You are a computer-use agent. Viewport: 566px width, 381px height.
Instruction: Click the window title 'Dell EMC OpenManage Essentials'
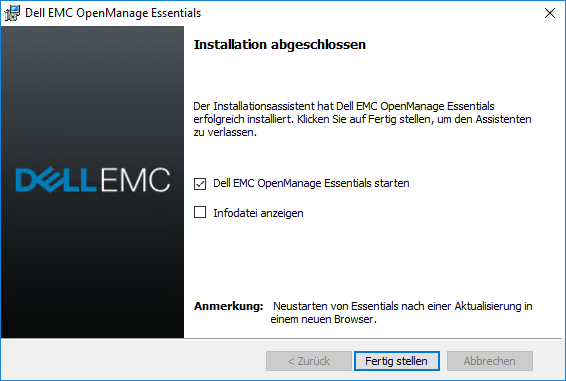tap(113, 13)
